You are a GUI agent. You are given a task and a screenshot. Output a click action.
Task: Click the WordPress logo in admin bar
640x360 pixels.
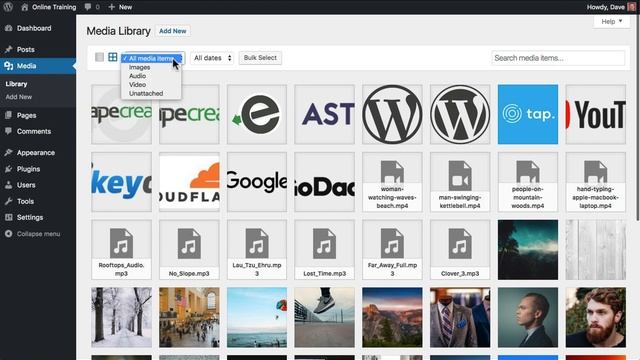coord(8,7)
